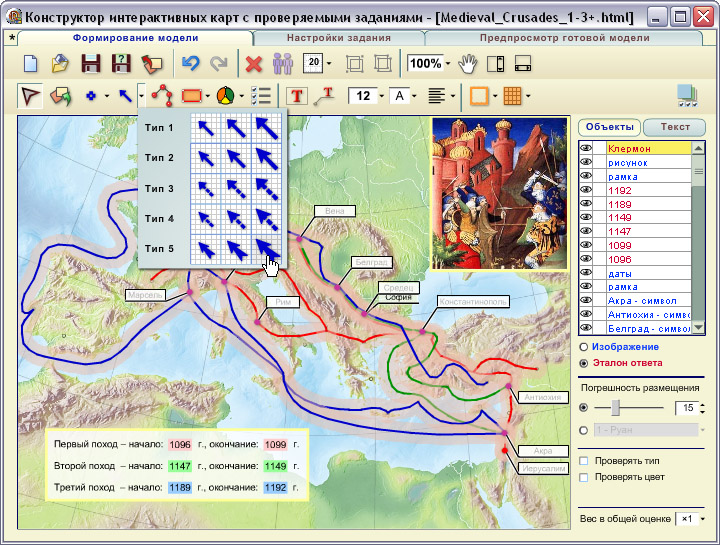Click objects list scrollbar down arrow
This screenshot has width=720, height=545.
[x=698, y=328]
